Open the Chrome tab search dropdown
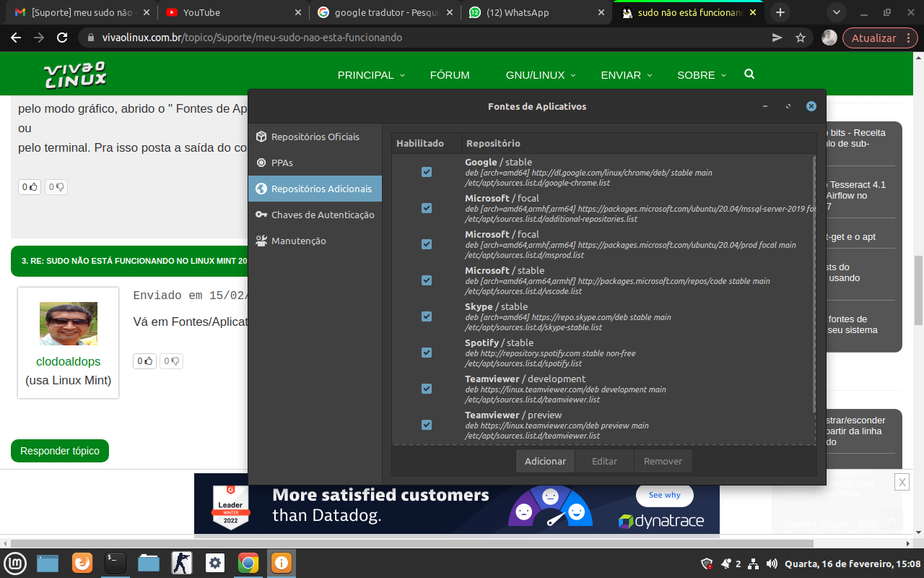This screenshot has width=924, height=578. coord(837,13)
